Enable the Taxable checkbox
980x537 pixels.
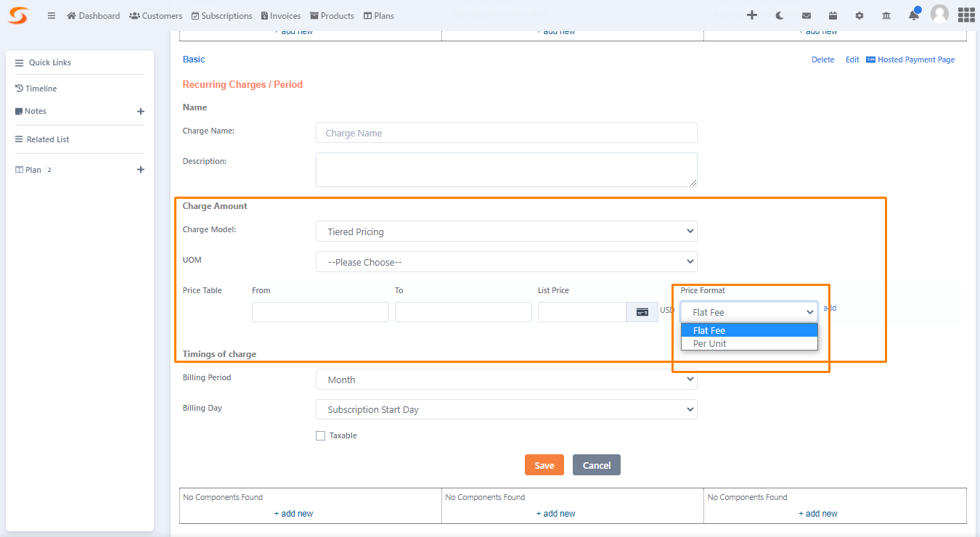click(320, 435)
